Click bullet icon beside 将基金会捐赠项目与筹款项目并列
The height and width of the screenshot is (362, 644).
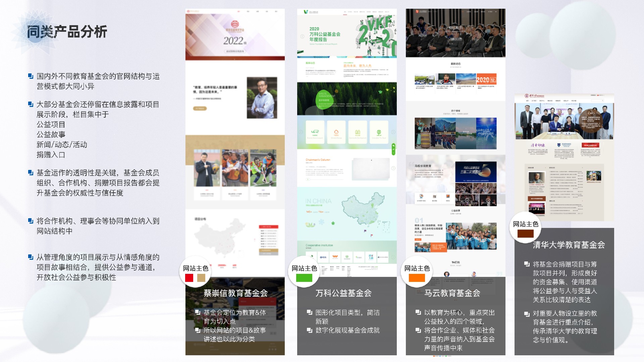pos(527,264)
